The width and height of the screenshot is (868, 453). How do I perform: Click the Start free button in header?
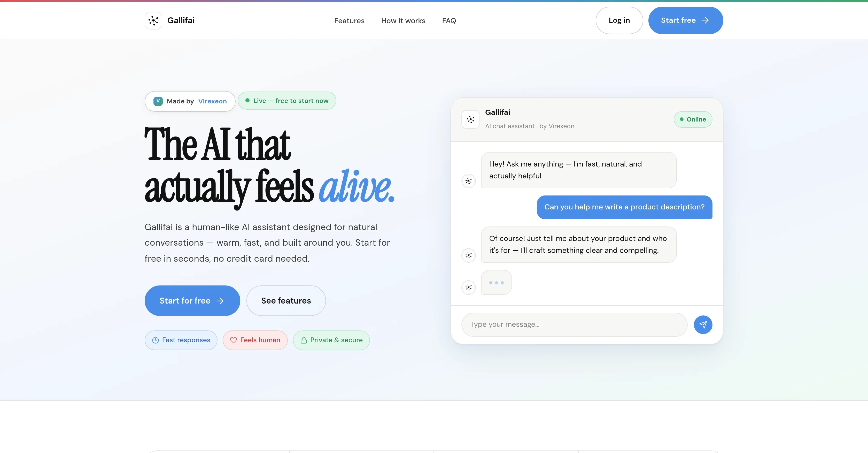click(x=686, y=20)
